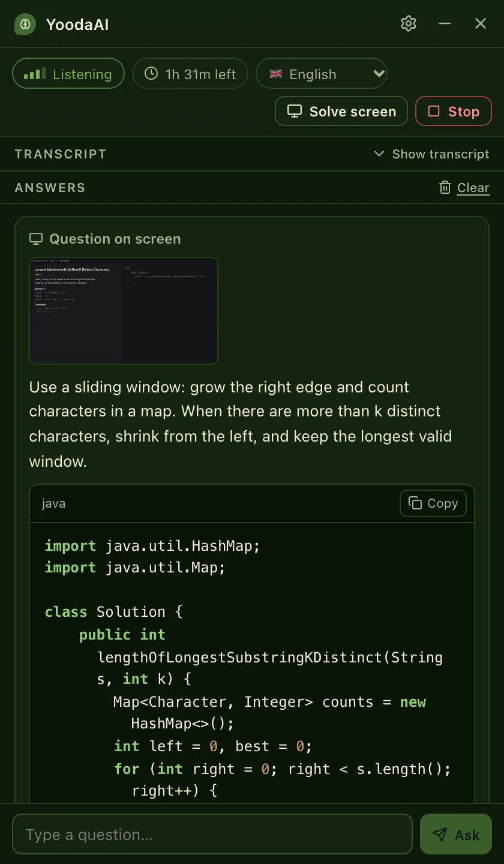Open settings via the gear icon
This screenshot has width=504, height=864.
[409, 23]
